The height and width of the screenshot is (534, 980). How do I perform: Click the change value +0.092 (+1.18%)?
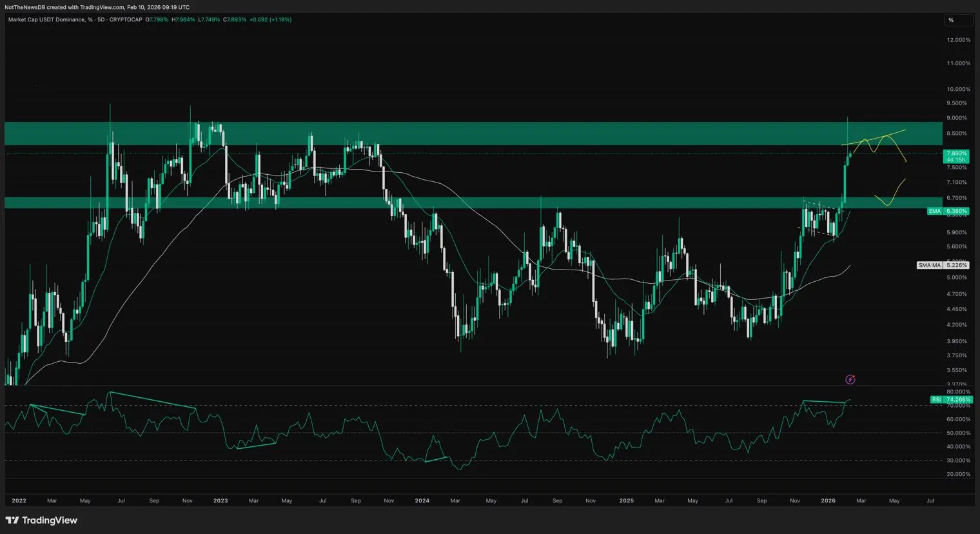(x=270, y=20)
